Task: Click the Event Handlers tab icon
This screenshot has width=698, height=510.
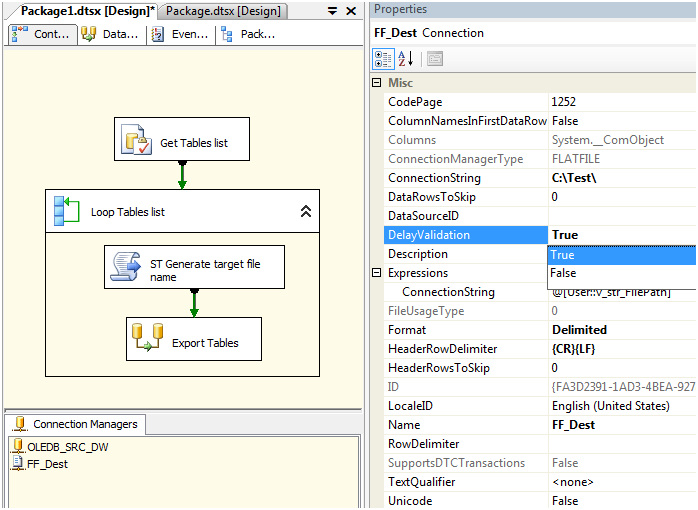Action: coord(157,34)
